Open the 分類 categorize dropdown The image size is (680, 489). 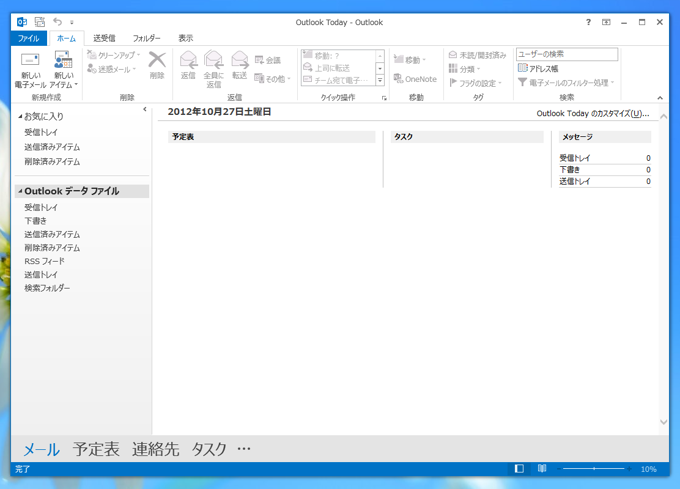pyautogui.click(x=464, y=69)
